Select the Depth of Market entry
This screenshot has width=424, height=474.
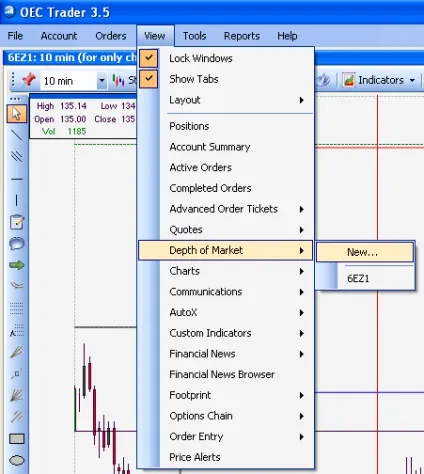coord(225,250)
